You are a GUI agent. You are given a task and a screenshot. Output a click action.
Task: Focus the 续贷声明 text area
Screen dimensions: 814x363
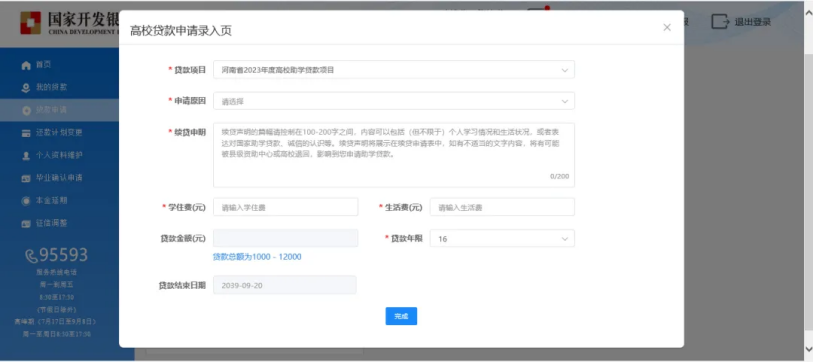394,155
